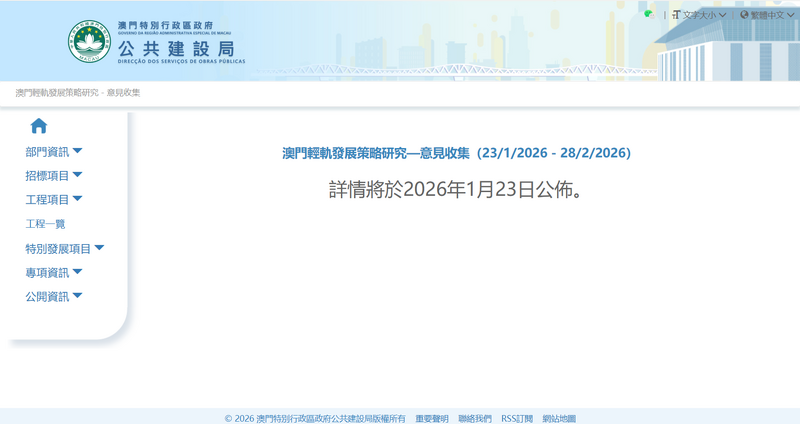Open the 網站地圖 footer link
Viewport: 800px width, 424px height.
tap(559, 418)
